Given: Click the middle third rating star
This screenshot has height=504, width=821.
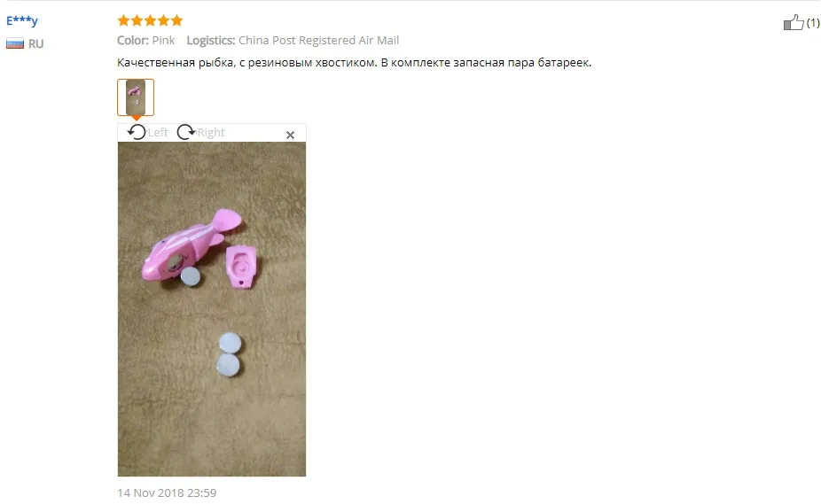Looking at the screenshot, I should point(150,20).
